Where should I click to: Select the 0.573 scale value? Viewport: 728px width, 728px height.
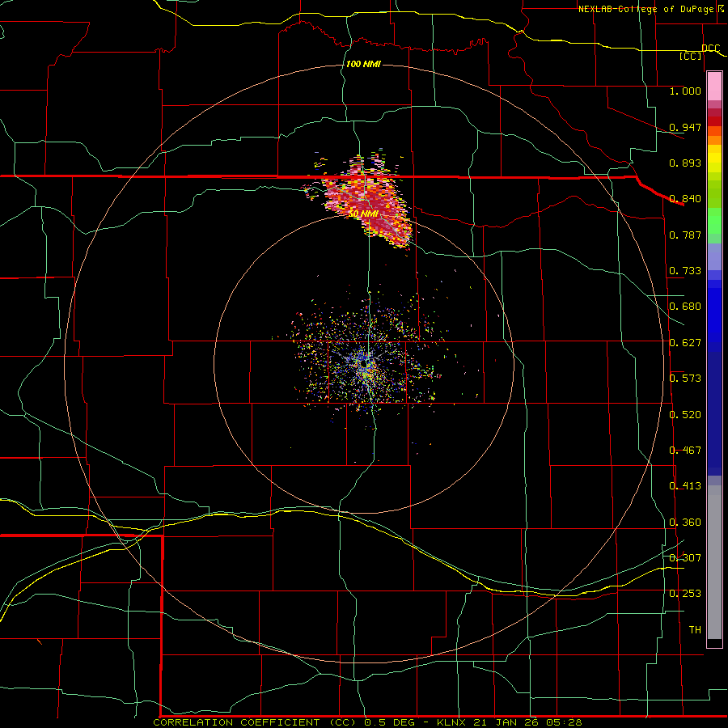tap(685, 379)
